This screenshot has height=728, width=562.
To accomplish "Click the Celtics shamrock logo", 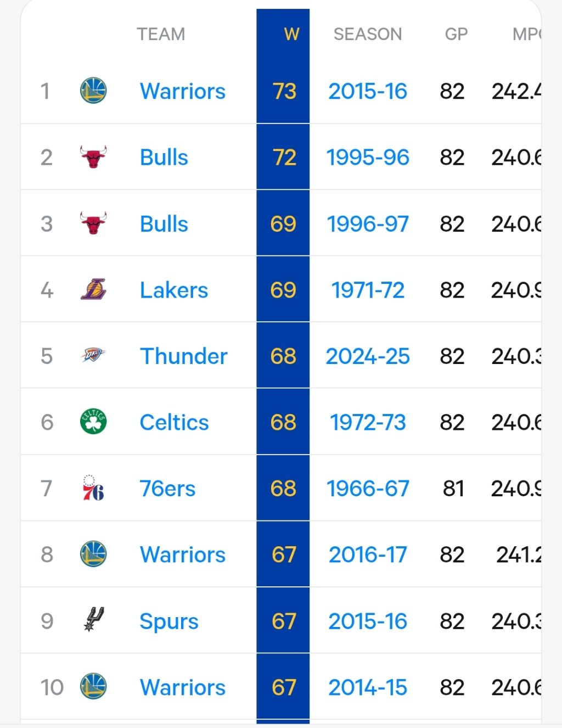I will click(x=93, y=422).
